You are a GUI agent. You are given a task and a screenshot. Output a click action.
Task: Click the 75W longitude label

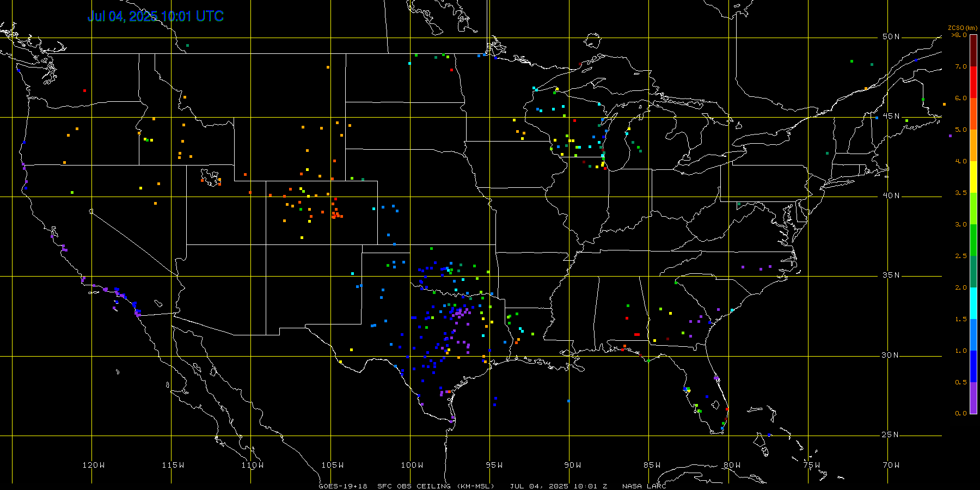click(x=812, y=465)
